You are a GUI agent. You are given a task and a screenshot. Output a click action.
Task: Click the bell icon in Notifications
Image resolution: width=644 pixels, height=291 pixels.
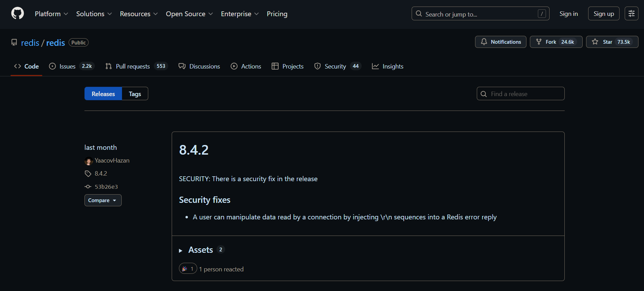click(x=484, y=42)
